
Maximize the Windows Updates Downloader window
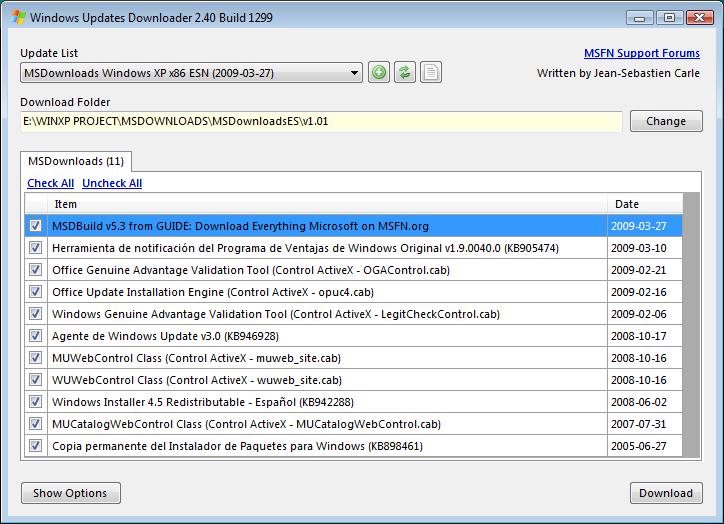(670, 18)
